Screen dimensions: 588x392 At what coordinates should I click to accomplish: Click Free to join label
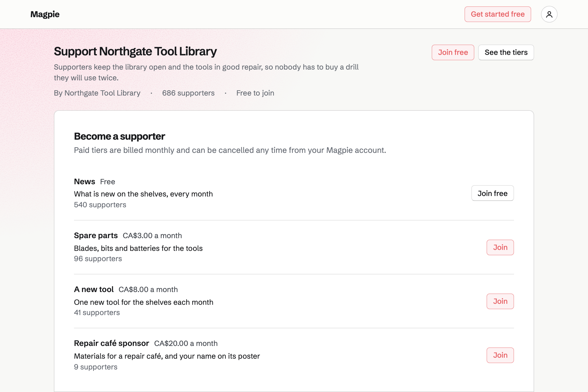point(255,93)
